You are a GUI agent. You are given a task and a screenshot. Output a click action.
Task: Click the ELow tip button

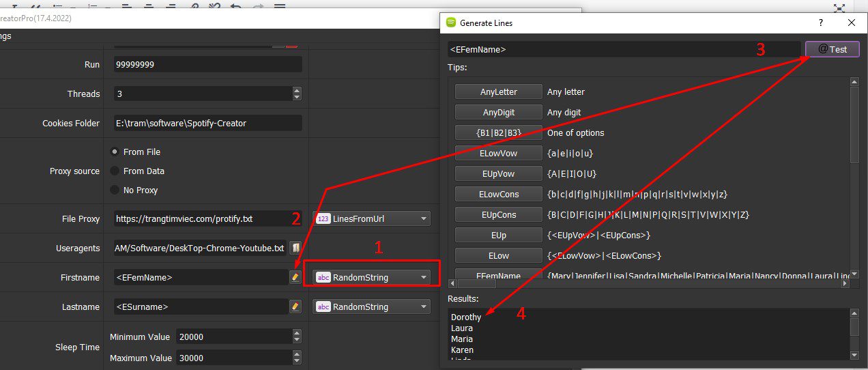click(x=499, y=255)
